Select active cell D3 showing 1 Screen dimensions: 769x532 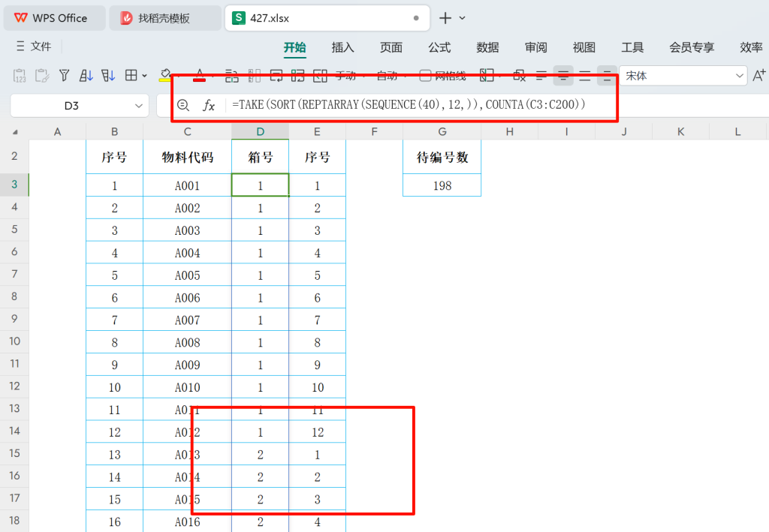coord(260,185)
